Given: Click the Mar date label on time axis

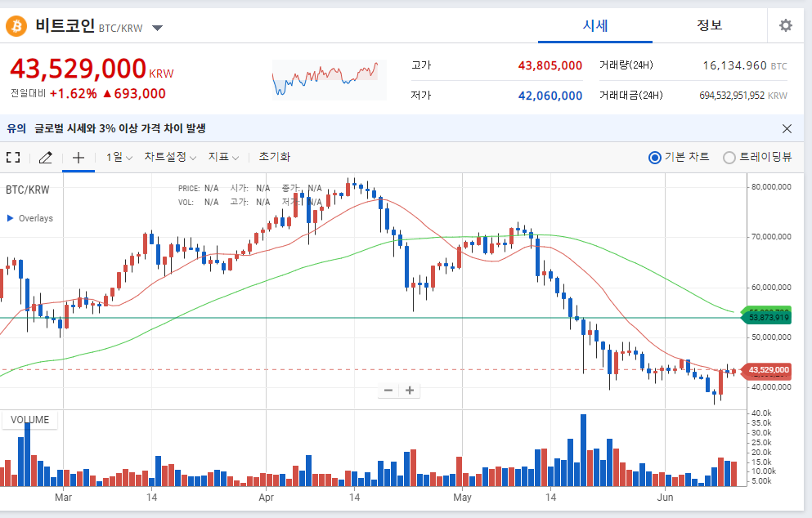Looking at the screenshot, I should coord(63,498).
